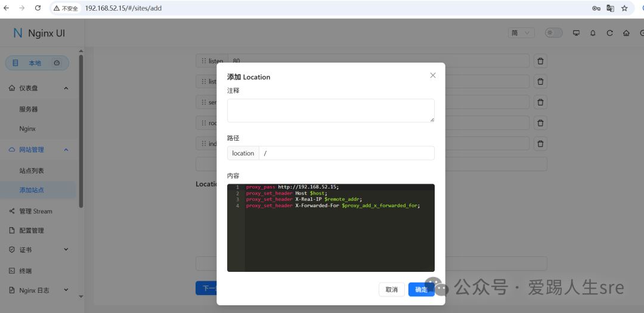Click the proxy_pass line in code editor
Screen dimensions: 644x313
(292, 187)
